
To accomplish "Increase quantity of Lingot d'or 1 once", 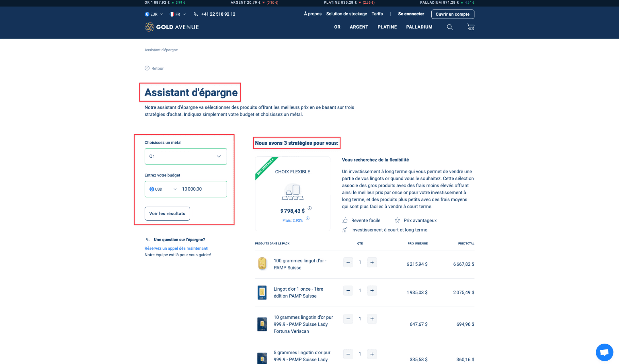I will [x=372, y=291].
